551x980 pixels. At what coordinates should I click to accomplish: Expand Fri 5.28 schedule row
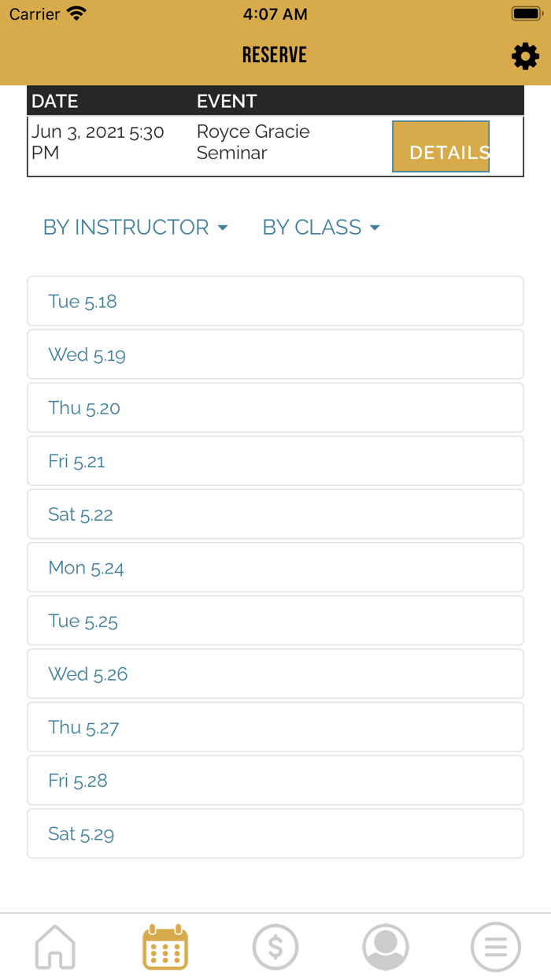tap(275, 780)
